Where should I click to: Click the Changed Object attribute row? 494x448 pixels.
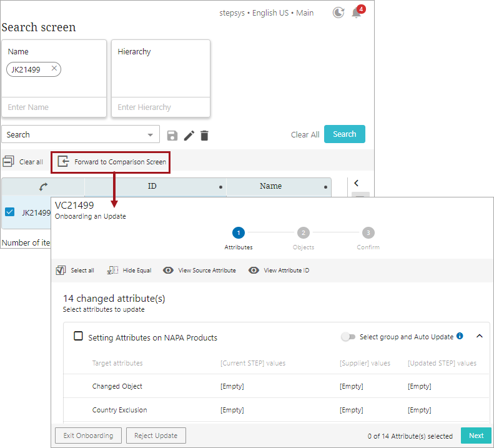276,386
